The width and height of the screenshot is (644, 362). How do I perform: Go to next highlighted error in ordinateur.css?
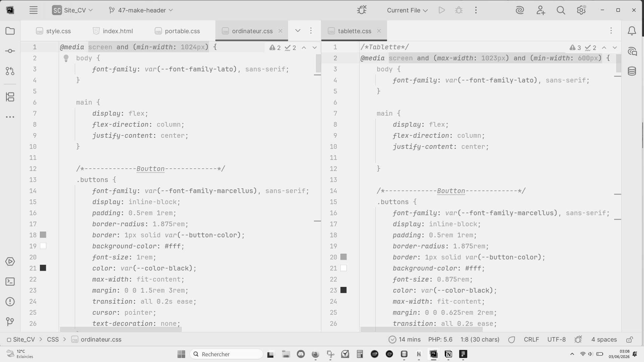(x=315, y=48)
